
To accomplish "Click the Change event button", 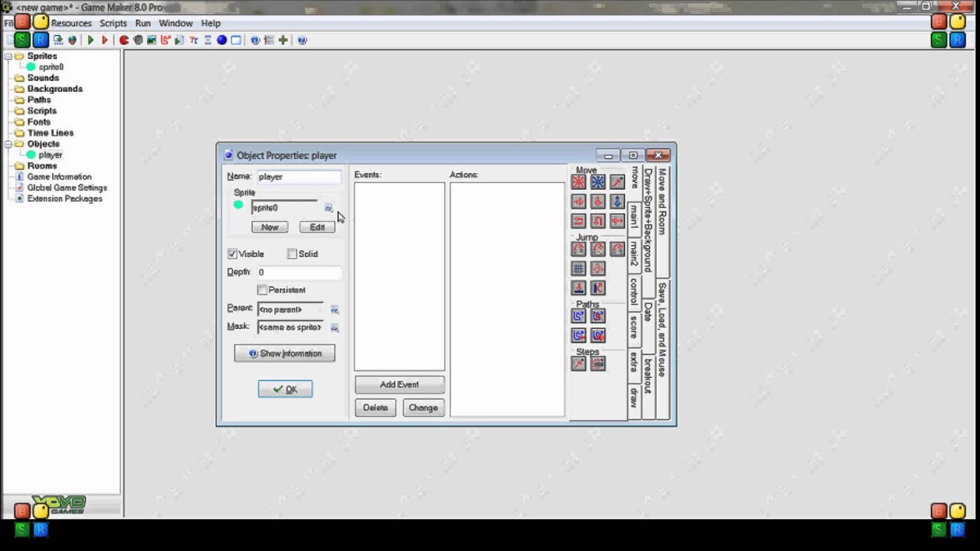I will coord(423,408).
